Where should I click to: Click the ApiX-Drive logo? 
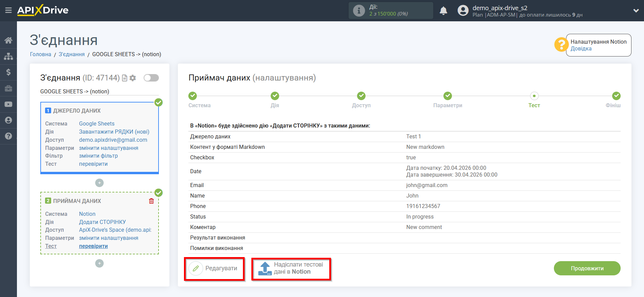[43, 10]
